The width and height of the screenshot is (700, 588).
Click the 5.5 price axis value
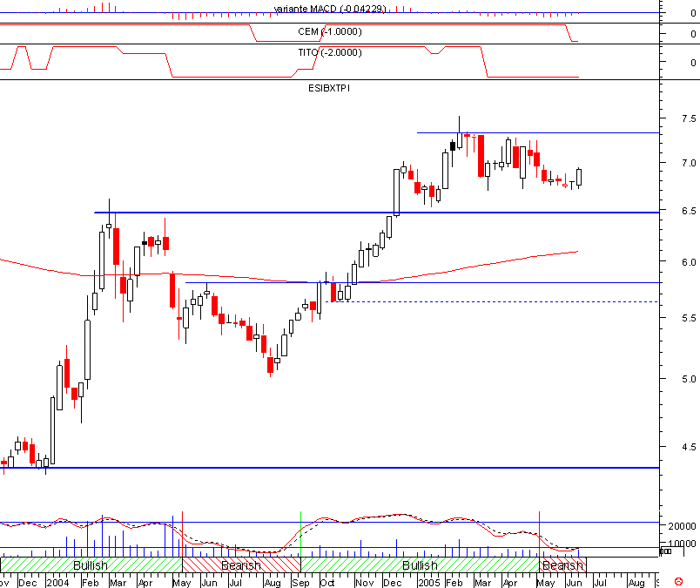(689, 318)
